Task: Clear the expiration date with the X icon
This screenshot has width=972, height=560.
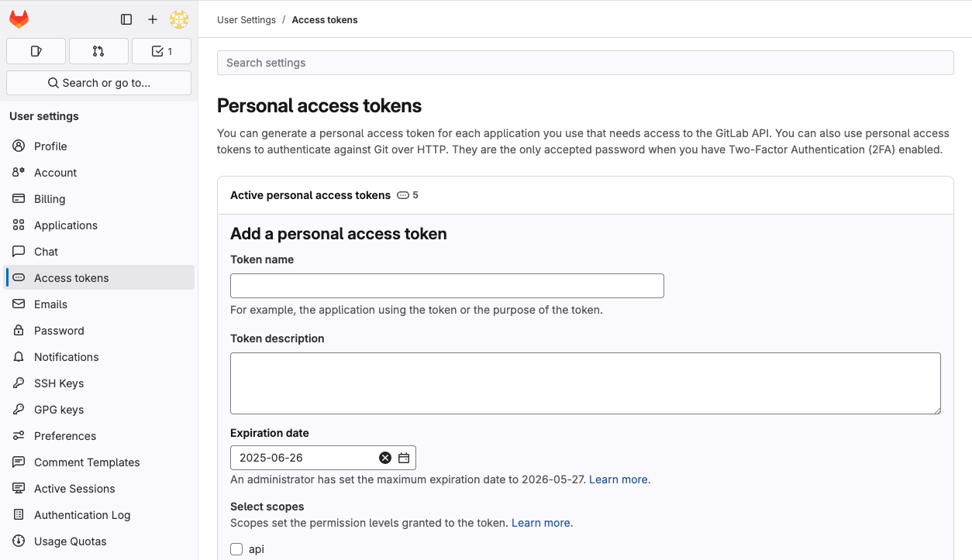Action: 385,457
